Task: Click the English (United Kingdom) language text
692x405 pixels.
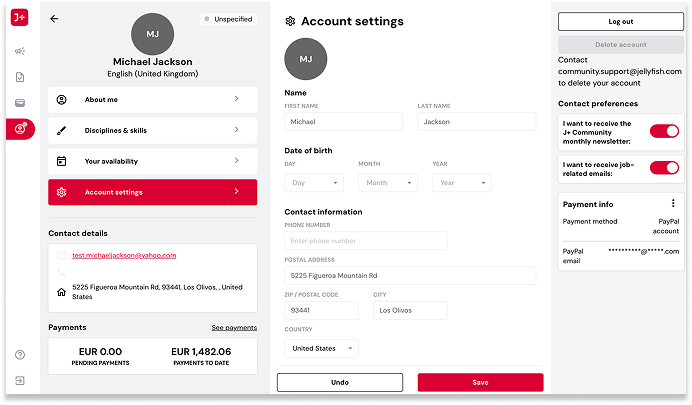Action: (153, 74)
